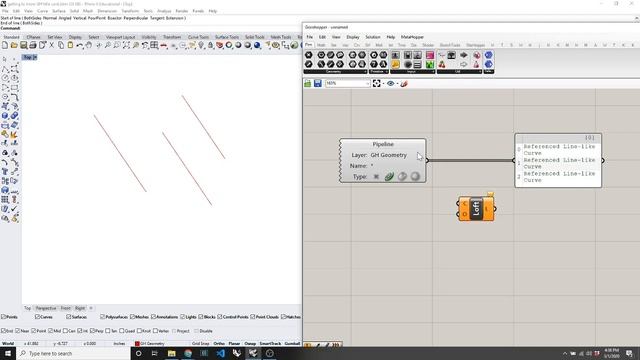
Task: Click the yellow Loft component on canvas
Action: pos(476,209)
